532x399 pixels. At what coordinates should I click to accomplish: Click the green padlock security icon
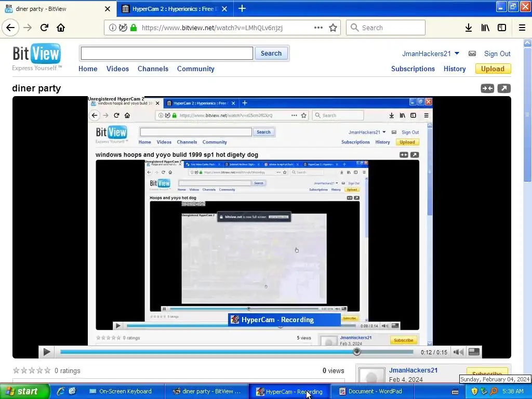[134, 28]
